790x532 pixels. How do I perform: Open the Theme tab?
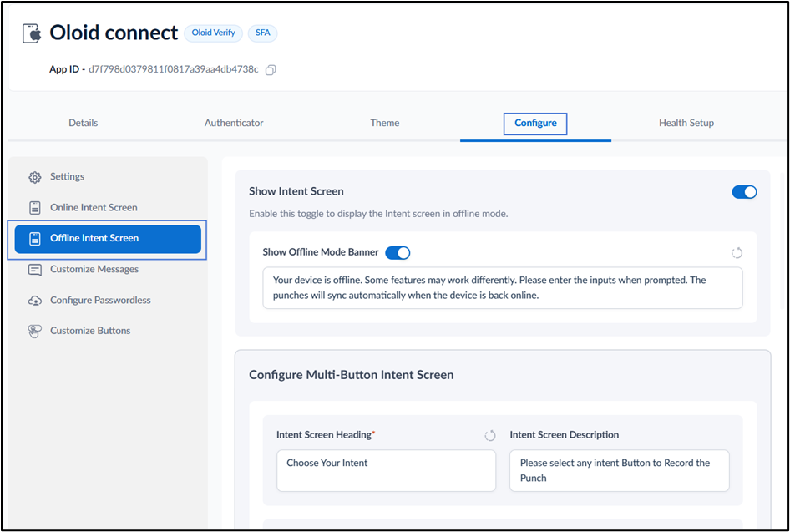pos(384,123)
